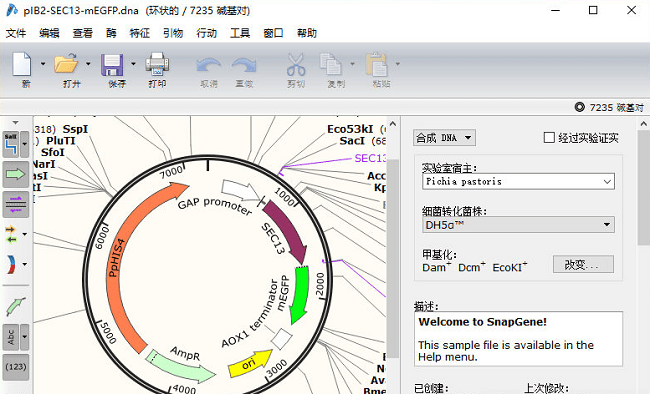Open the 特征 menu

(x=139, y=33)
